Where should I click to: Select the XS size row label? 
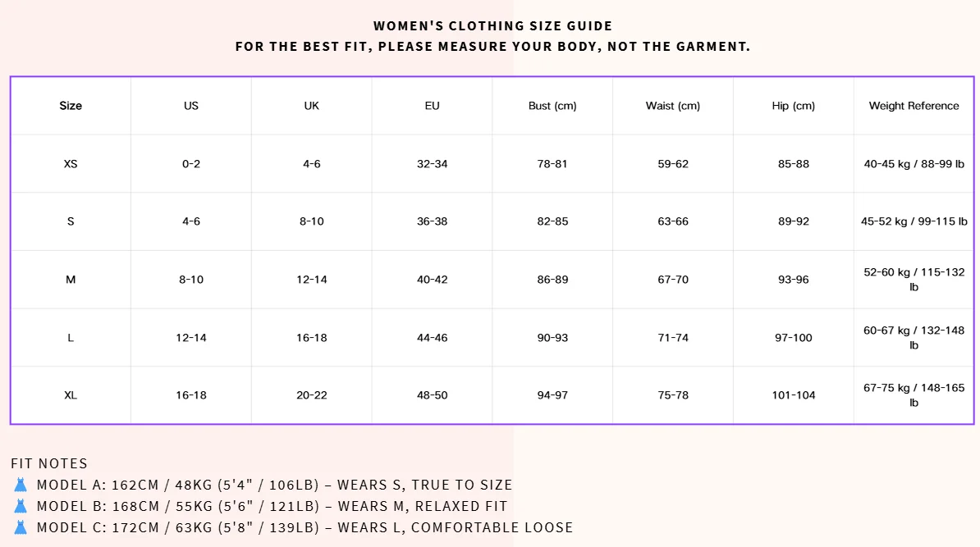pyautogui.click(x=71, y=163)
